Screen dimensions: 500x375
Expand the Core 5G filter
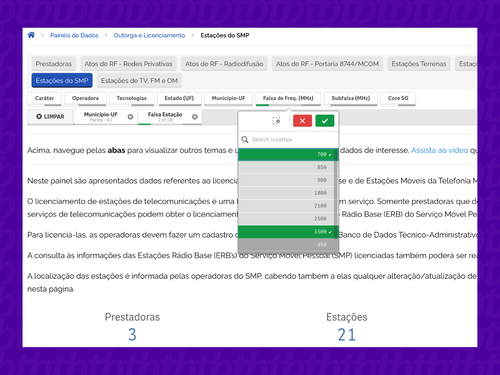[398, 99]
